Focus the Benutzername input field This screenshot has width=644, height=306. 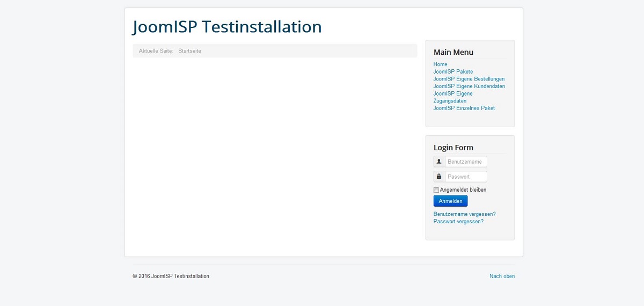pos(466,162)
